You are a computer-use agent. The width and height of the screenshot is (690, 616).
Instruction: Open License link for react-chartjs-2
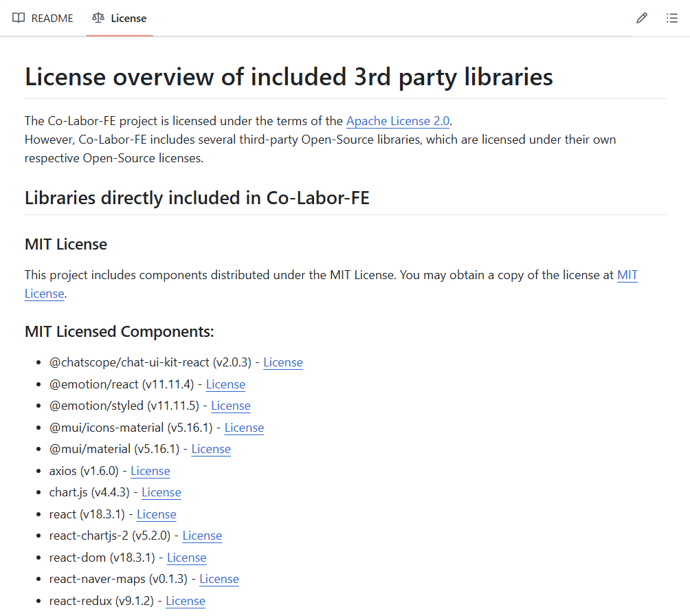point(203,536)
